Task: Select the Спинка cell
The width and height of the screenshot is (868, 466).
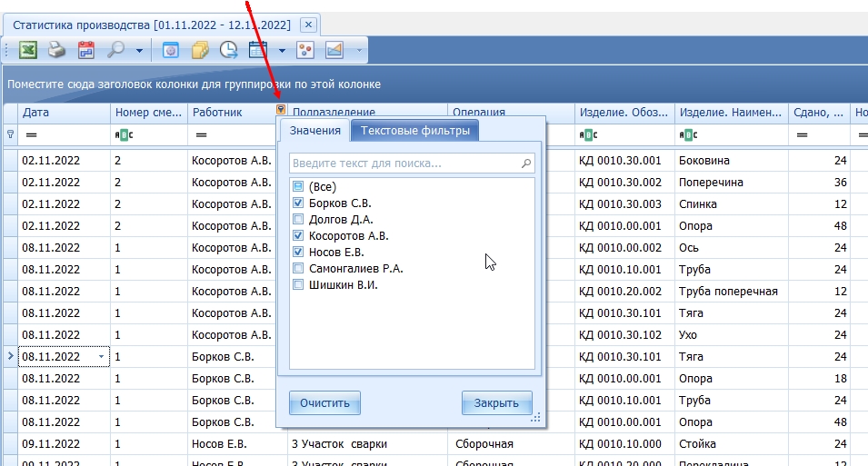Action: 732,204
